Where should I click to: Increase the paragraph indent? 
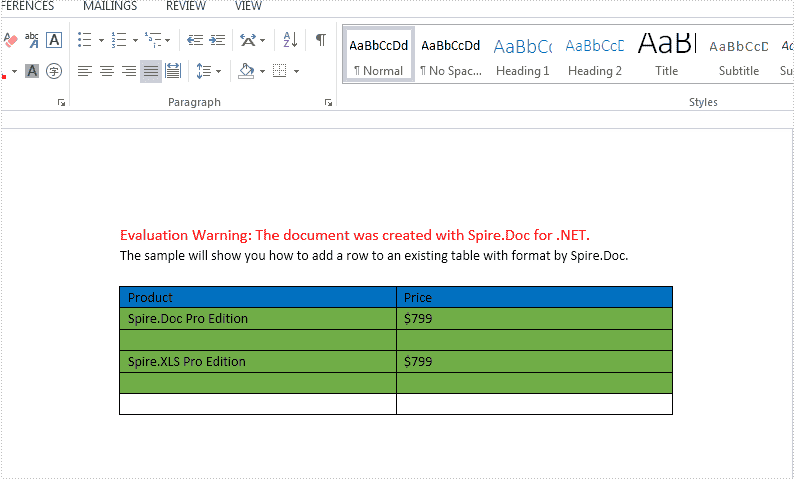tap(217, 39)
